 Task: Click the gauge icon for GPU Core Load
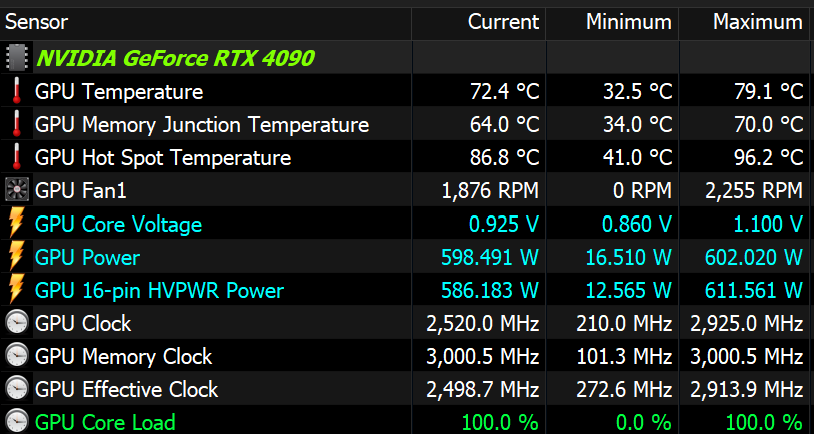17,421
